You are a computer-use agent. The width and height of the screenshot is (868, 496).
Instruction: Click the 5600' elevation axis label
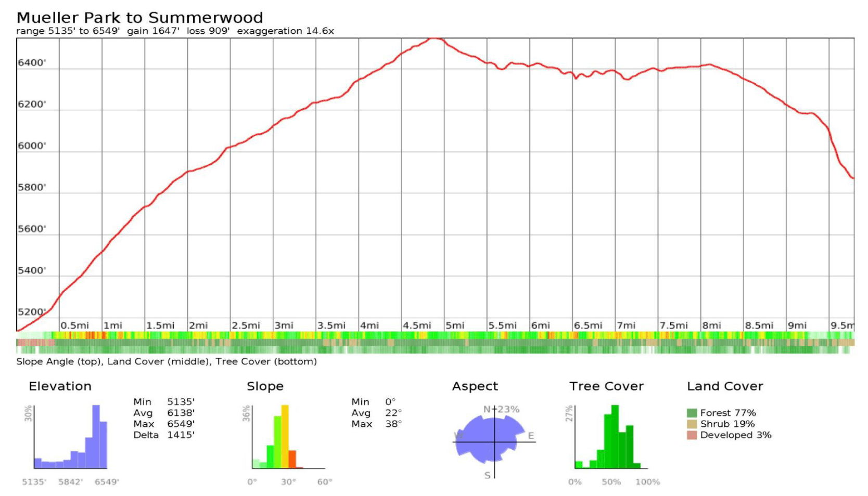click(32, 229)
